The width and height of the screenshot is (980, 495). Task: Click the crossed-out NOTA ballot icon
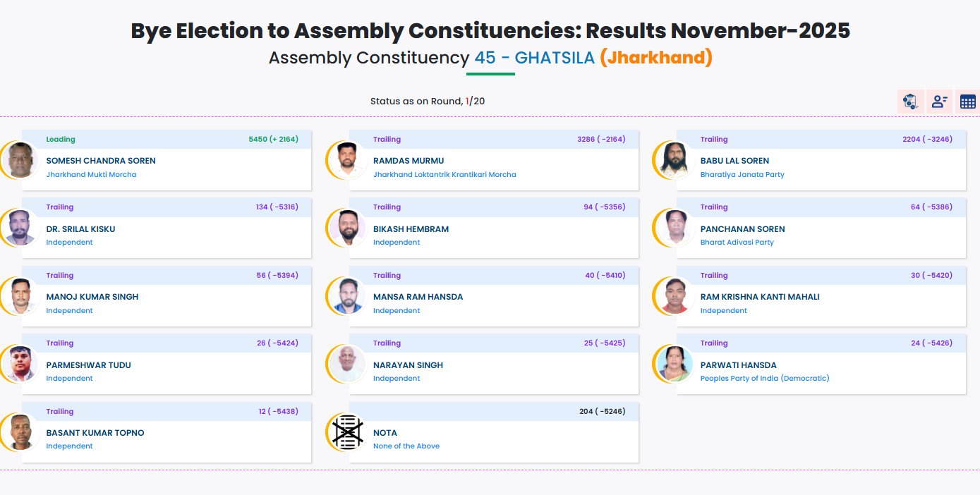click(348, 432)
